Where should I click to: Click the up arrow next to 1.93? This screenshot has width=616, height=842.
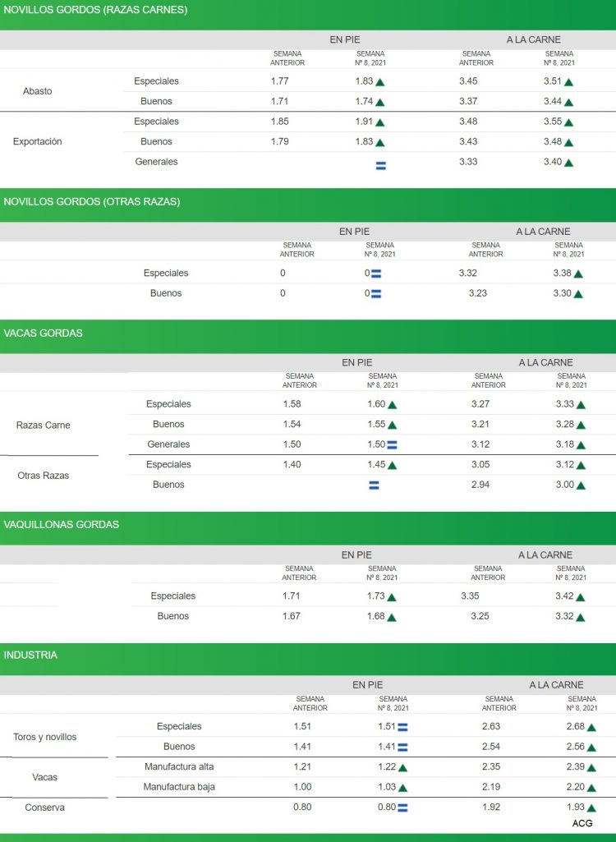tap(591, 808)
